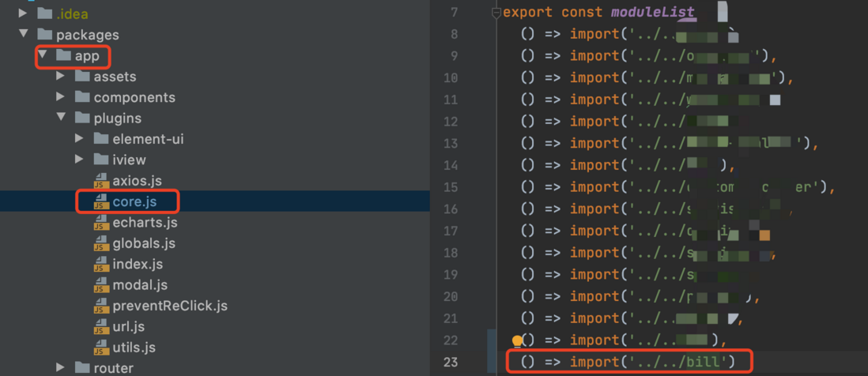Select core.js in the project tree
868x376 pixels.
134,202
